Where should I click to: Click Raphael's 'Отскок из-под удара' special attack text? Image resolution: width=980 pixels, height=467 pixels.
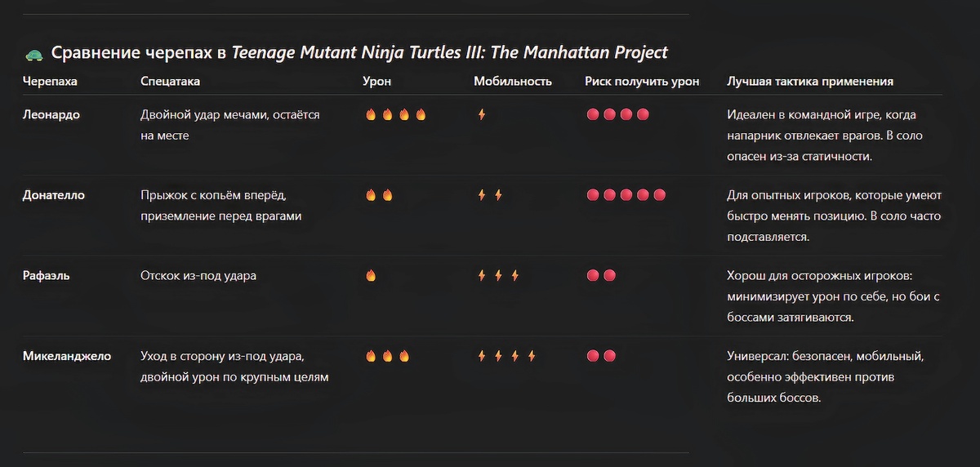tap(198, 276)
